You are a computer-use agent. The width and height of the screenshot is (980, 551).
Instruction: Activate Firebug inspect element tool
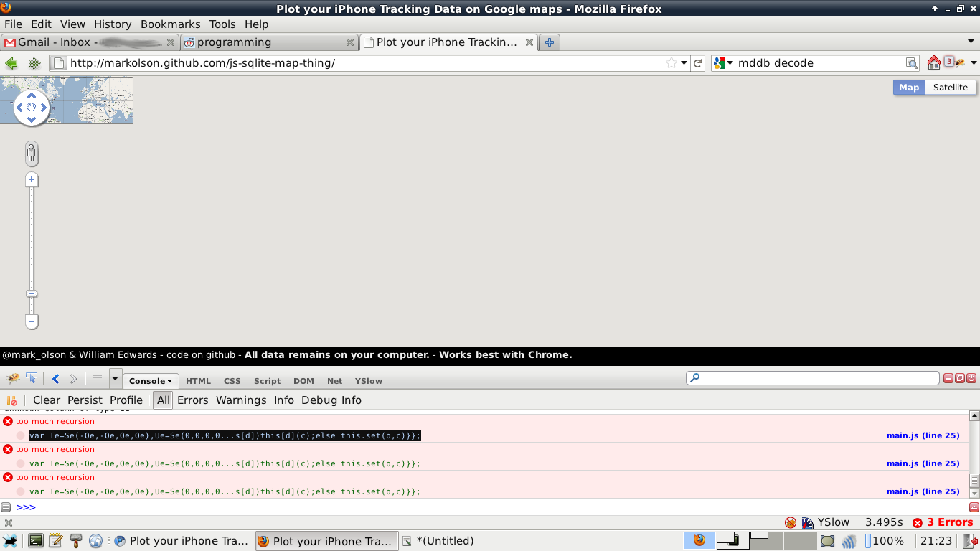(32, 379)
